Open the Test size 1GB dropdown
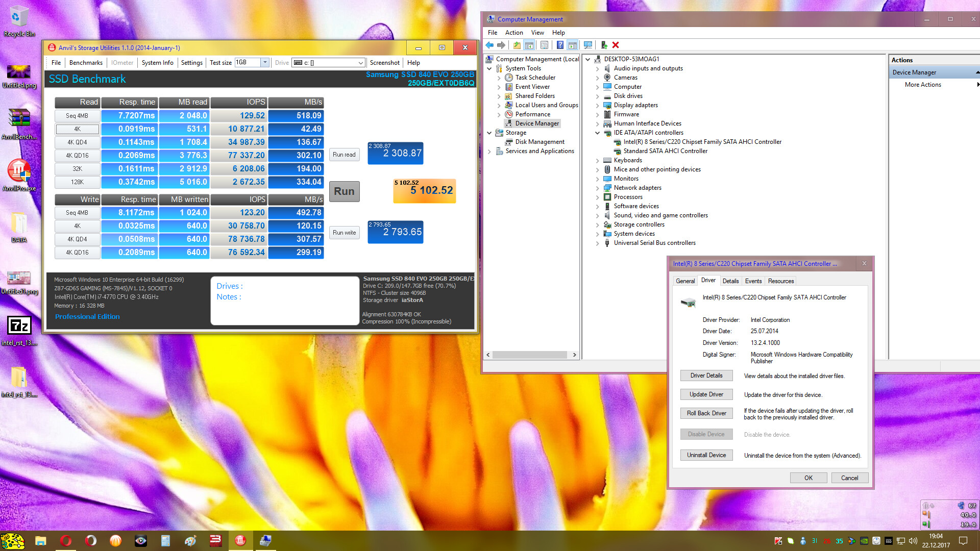The width and height of the screenshot is (980, 551). coord(264,62)
